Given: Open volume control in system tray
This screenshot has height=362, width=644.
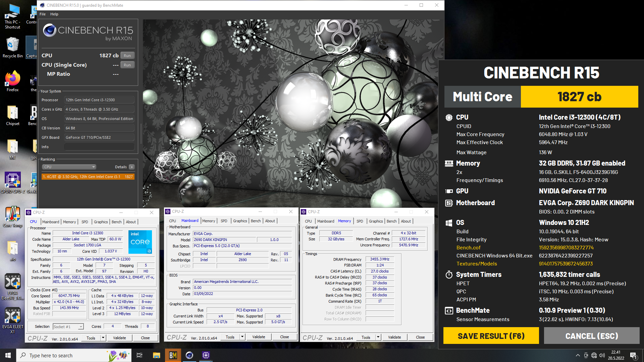Looking at the screenshot, I should click(x=602, y=355).
